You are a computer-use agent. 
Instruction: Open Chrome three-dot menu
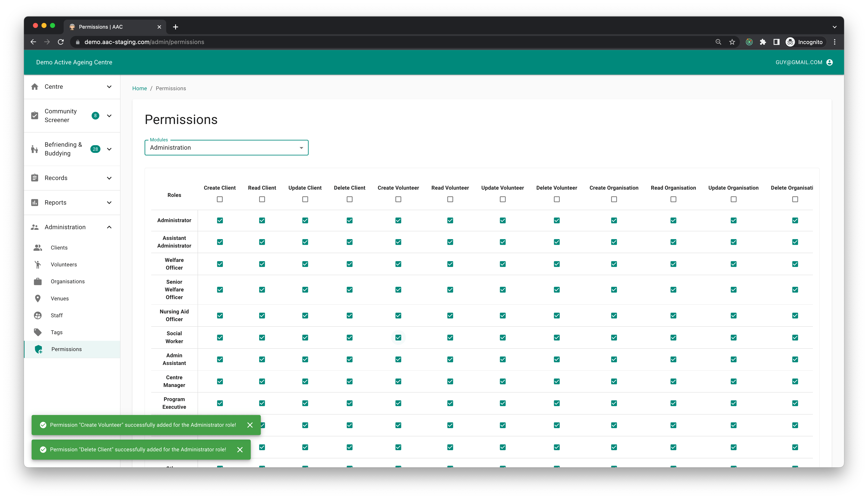click(835, 42)
